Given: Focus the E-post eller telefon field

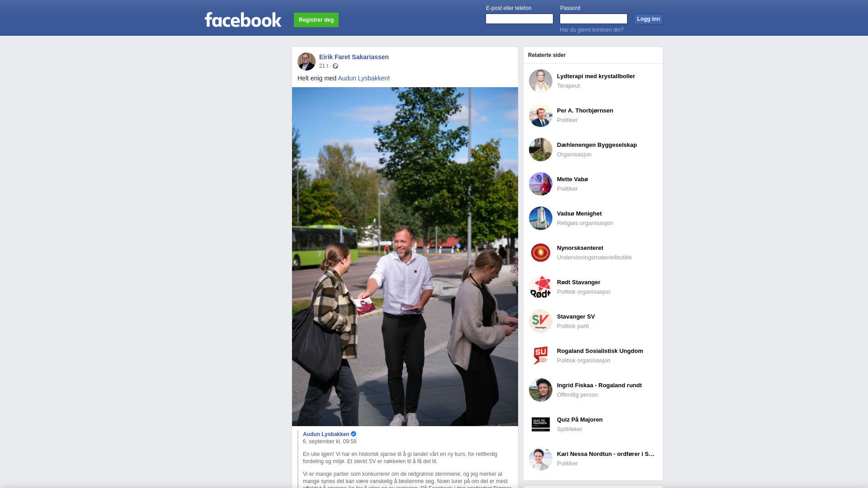Looking at the screenshot, I should pyautogui.click(x=519, y=19).
